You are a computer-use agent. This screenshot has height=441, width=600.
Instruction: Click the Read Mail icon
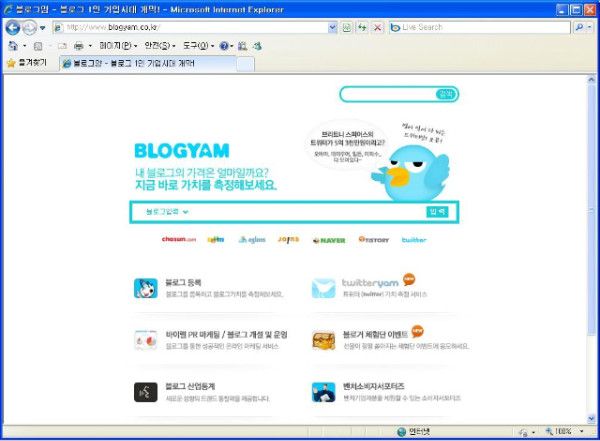click(62, 46)
